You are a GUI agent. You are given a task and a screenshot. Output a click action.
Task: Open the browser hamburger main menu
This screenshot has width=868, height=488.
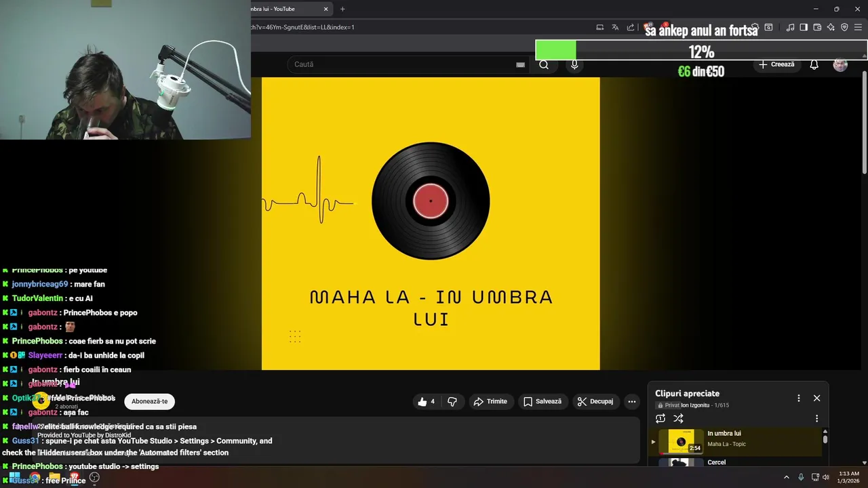[859, 27]
